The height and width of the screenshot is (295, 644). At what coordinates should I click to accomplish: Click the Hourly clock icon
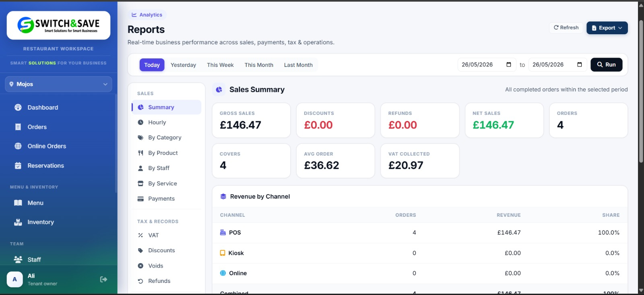(x=140, y=123)
